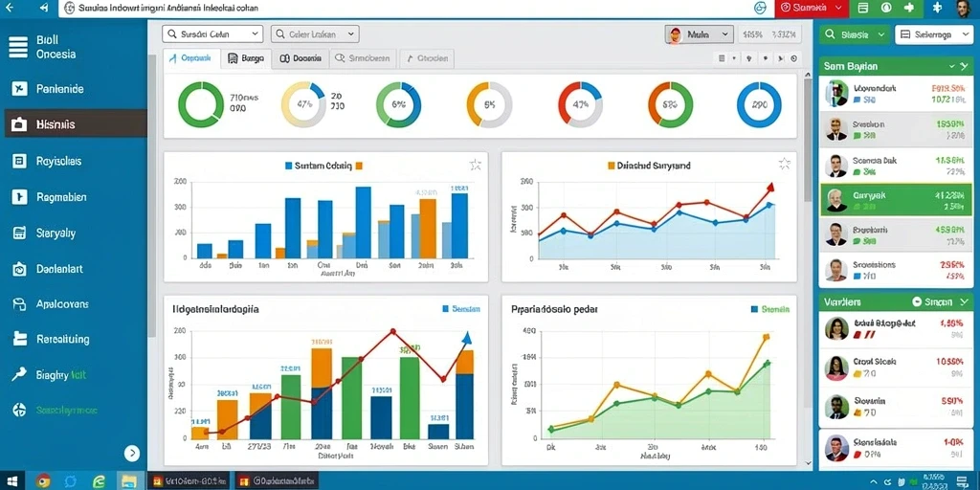Viewport: 980px width, 490px height.
Task: Open the Suradci Cdan dropdown
Action: [x=212, y=33]
